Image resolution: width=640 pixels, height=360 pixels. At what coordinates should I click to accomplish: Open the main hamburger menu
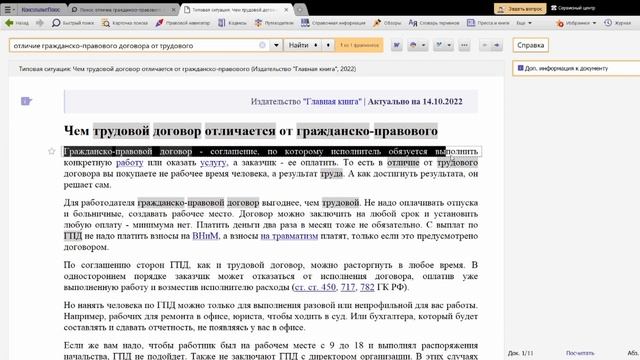coord(9,9)
